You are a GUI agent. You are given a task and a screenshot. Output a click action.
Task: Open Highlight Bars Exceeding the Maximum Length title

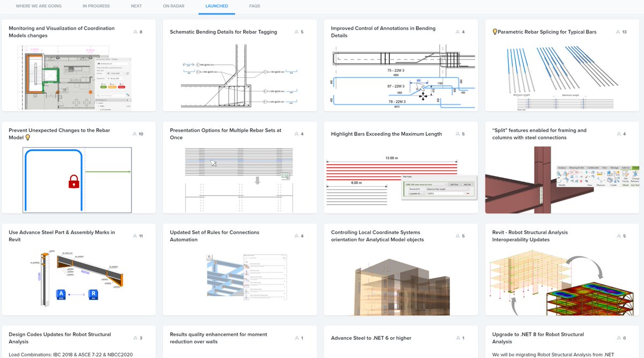pyautogui.click(x=386, y=134)
